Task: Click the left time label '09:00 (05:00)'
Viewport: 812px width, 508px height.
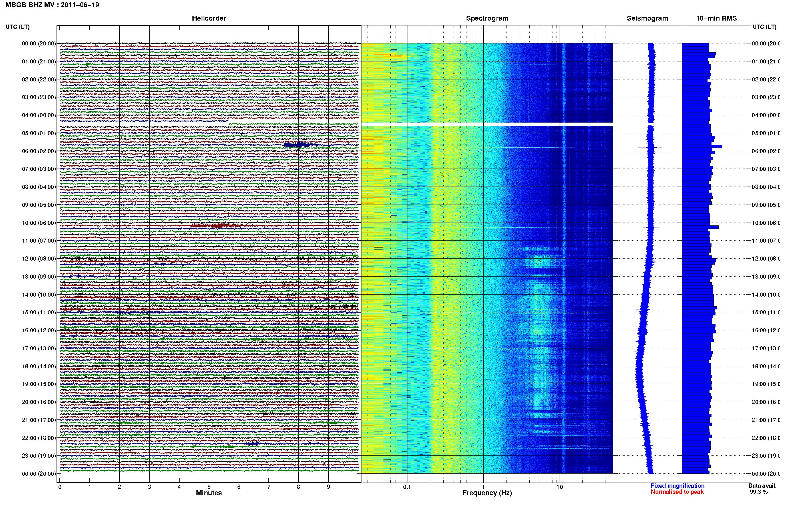Action: pos(39,205)
